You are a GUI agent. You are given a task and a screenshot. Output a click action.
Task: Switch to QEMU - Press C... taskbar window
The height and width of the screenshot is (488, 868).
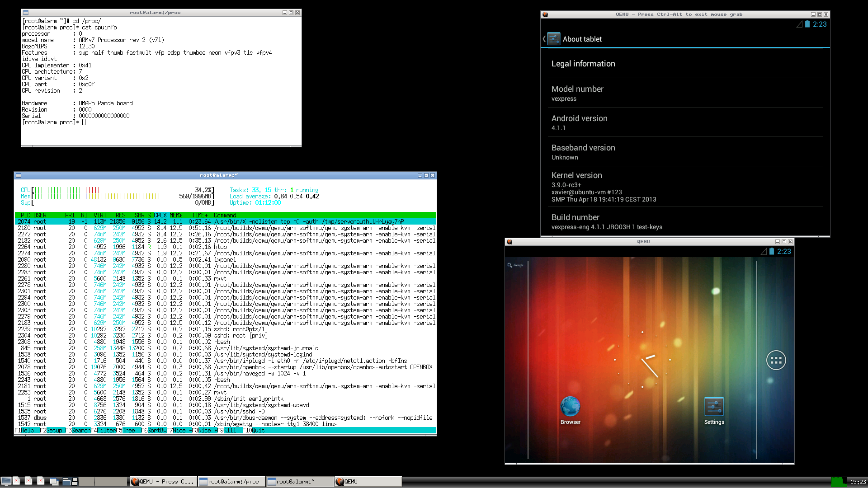(x=163, y=482)
